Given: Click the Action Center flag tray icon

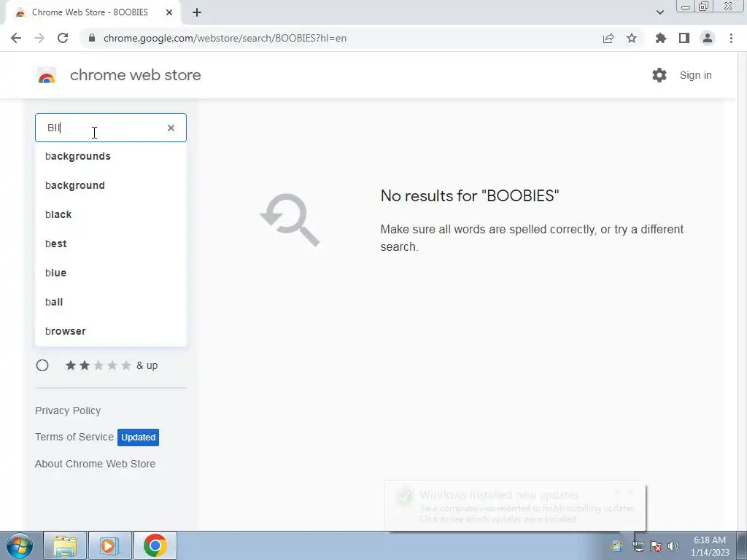Looking at the screenshot, I should pyautogui.click(x=656, y=546).
